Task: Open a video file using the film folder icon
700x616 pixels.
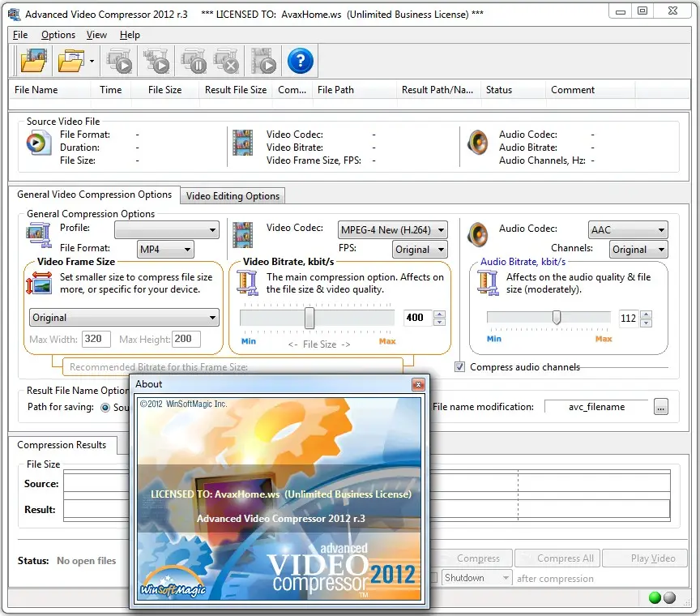Action: (33, 61)
